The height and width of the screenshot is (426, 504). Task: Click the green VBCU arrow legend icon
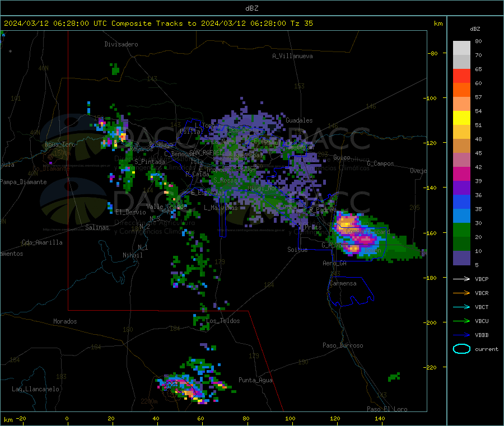pyautogui.click(x=461, y=321)
